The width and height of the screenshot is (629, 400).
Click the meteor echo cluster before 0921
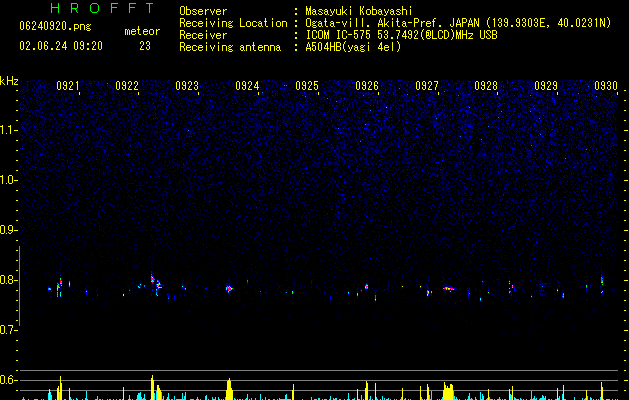[x=59, y=286]
